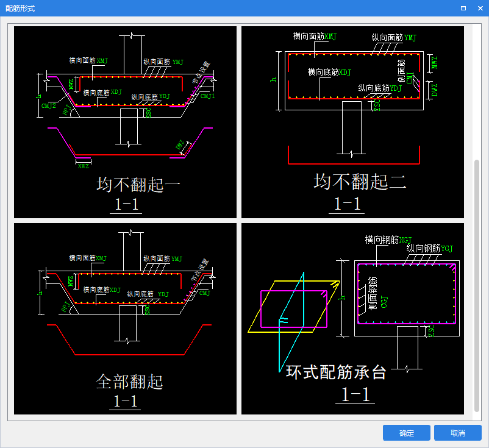The width and height of the screenshot is (489, 448).
Task: Click the 侧面钢筋 label in ring diagram
Action: [373, 293]
